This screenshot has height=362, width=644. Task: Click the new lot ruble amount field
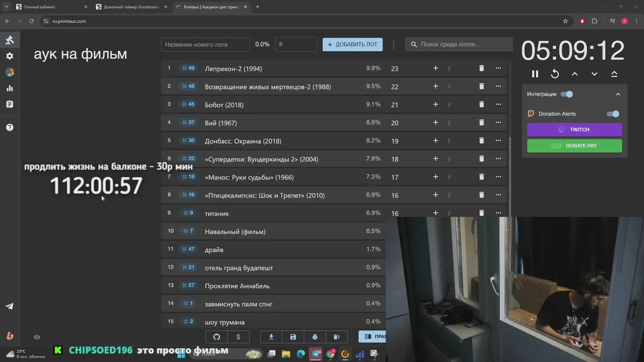(x=296, y=44)
